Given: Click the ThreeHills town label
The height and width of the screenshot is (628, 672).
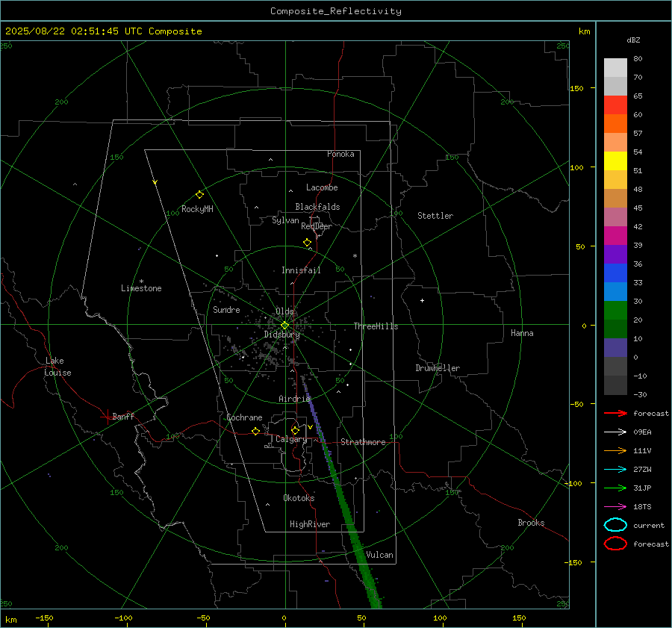Looking at the screenshot, I should 376,326.
